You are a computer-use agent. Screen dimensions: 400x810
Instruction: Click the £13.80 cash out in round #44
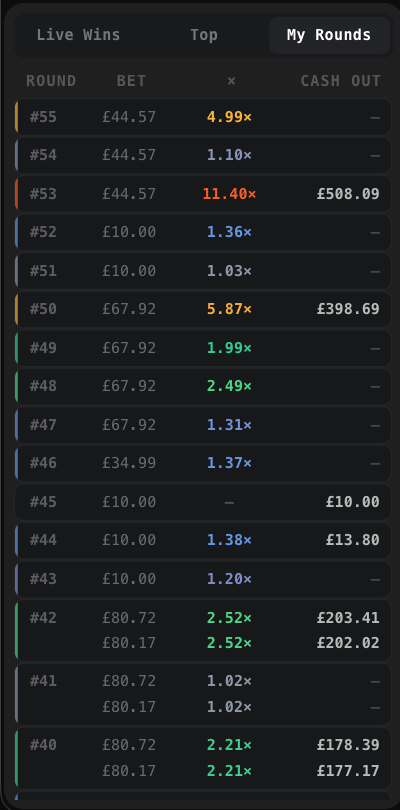353,540
